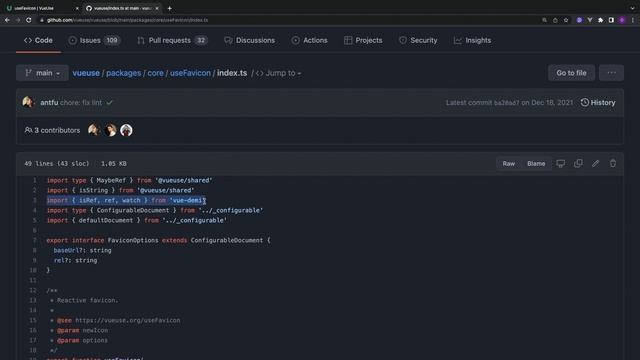This screenshot has width=640, height=360.
Task: View file History
Action: pos(598,102)
